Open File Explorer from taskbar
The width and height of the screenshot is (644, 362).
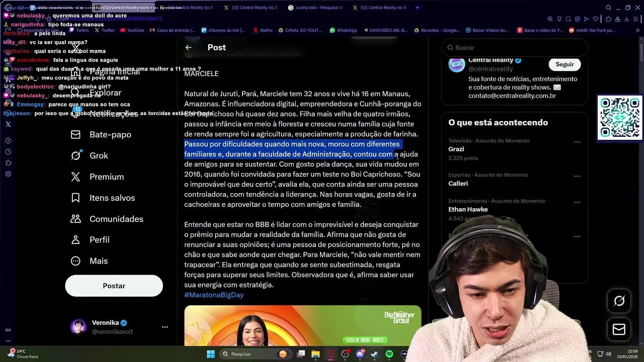pyautogui.click(x=315, y=354)
